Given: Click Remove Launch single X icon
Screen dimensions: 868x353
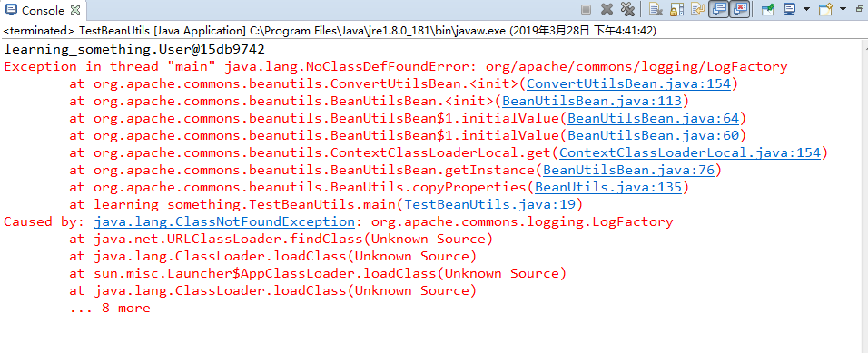Looking at the screenshot, I should (x=607, y=9).
